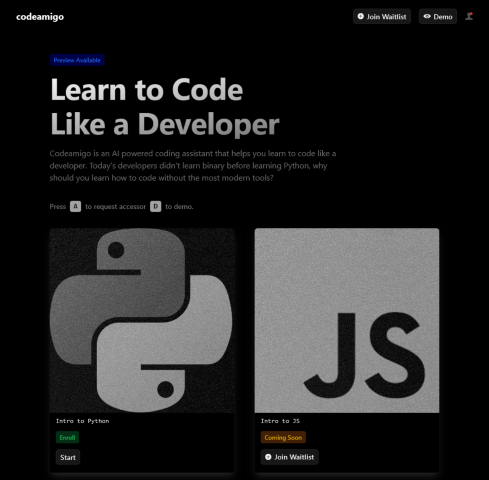The width and height of the screenshot is (489, 480).
Task: Click the Learn to Code heading
Action: [x=165, y=107]
